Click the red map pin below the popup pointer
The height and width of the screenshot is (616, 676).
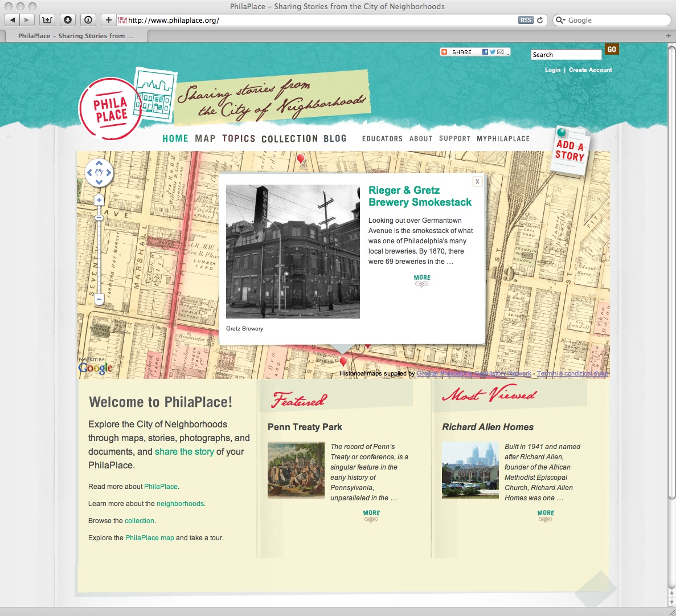coord(343,361)
